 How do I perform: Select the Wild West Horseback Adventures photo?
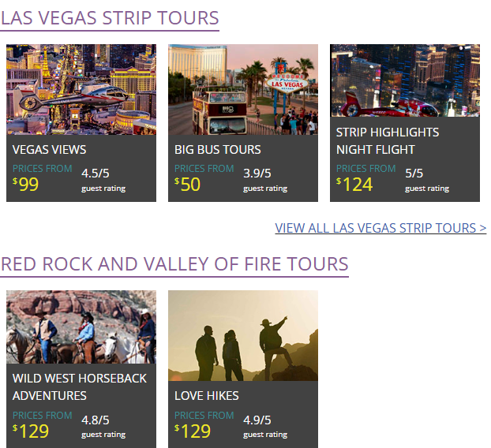click(81, 327)
